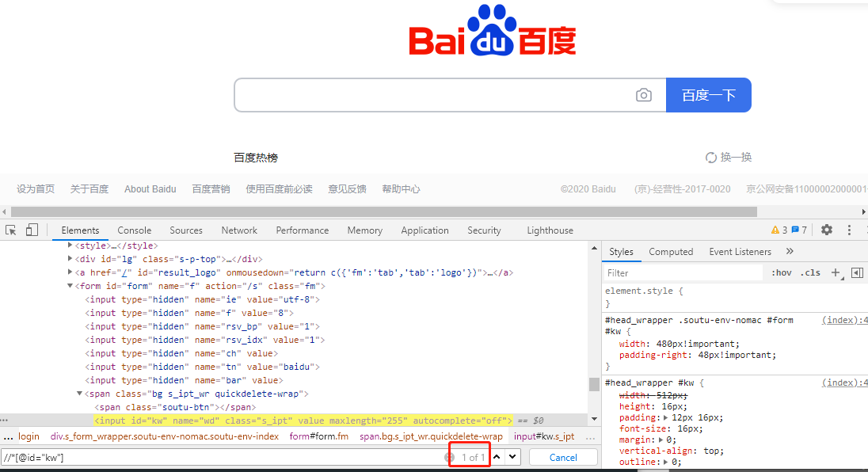Toggle the device toolbar icon
The height and width of the screenshot is (472, 868).
click(32, 230)
